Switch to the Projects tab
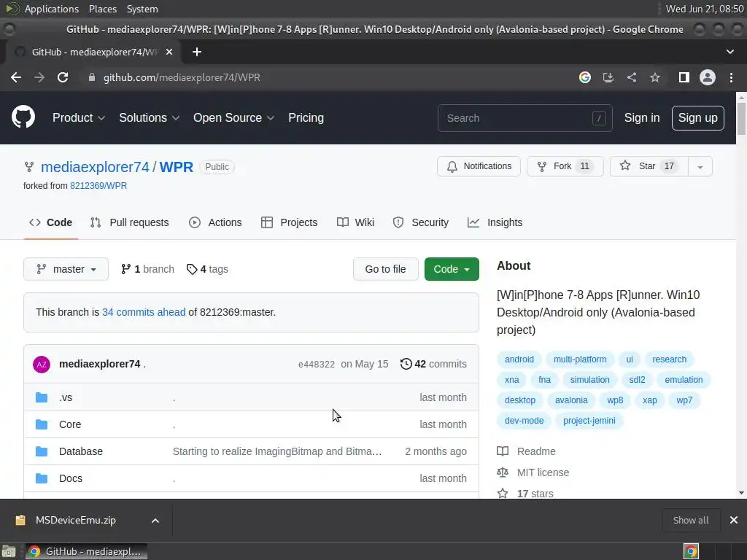Viewport: 747px width, 560px height. point(289,222)
